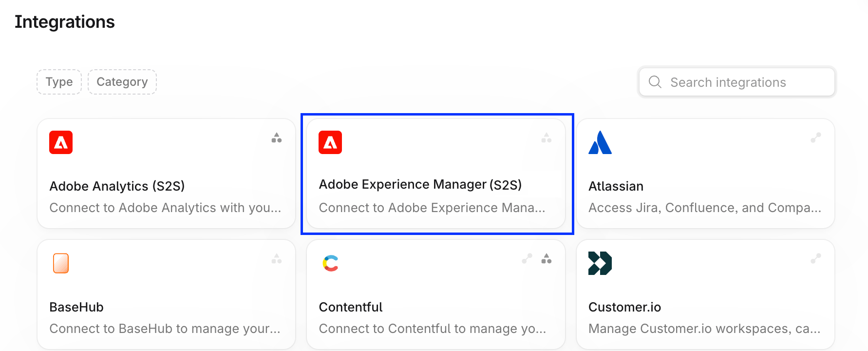Click the shapes icon on BaseHub card
The image size is (868, 351).
pos(277,259)
